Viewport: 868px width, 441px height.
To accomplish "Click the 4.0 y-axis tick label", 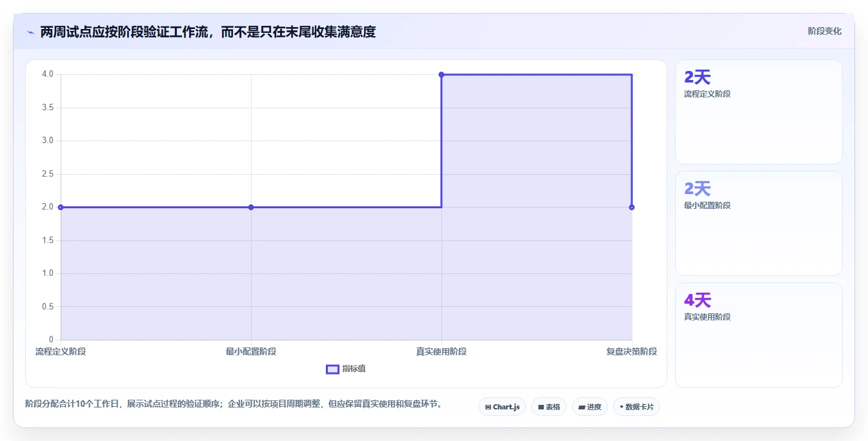I will tap(48, 74).
